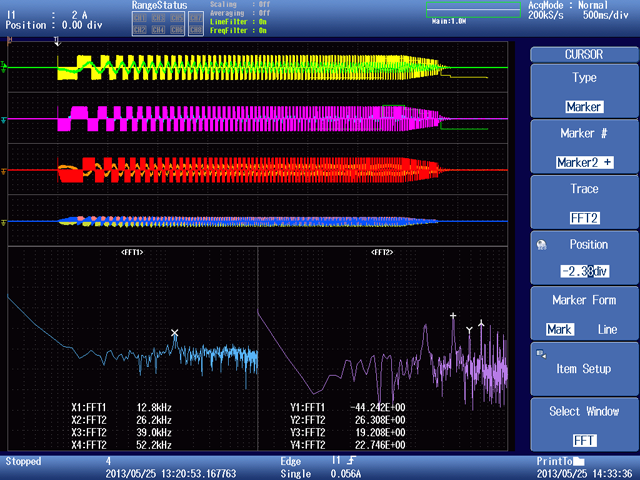Click the <FFT2> window label
The image size is (640, 480).
pyautogui.click(x=382, y=252)
